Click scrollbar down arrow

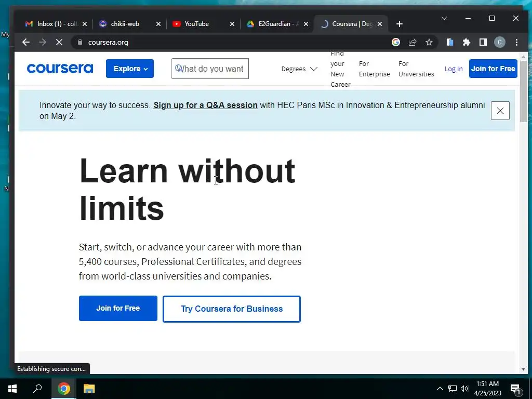pos(523,369)
